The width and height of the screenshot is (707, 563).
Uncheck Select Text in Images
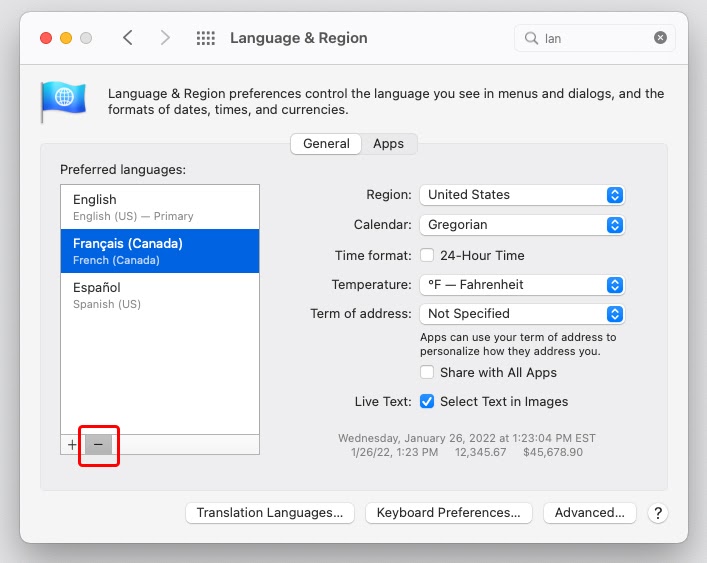point(427,401)
